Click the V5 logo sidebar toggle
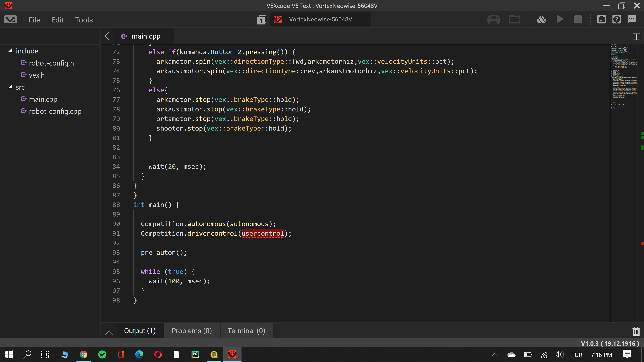The image size is (644, 362). click(11, 19)
